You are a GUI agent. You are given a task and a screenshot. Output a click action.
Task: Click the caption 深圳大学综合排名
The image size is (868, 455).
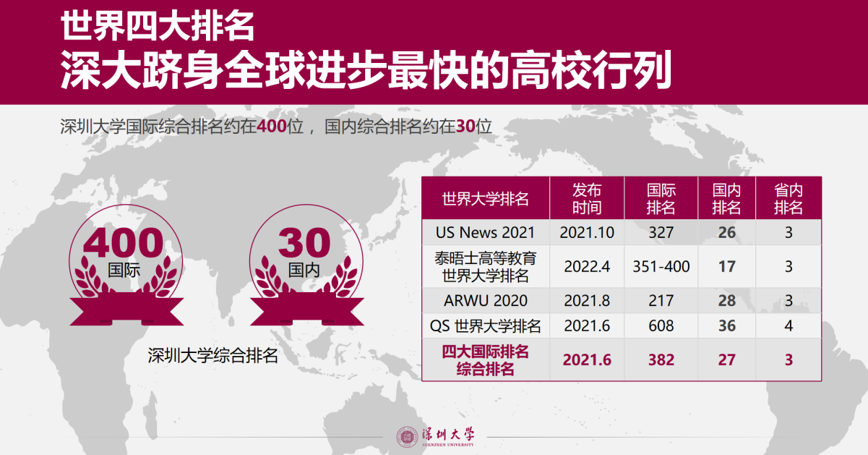tap(213, 355)
